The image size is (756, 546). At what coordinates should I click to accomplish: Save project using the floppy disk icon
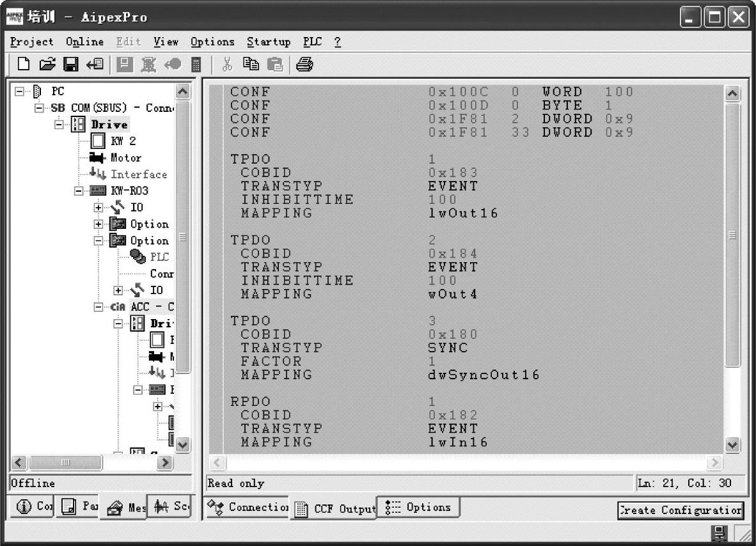pos(70,64)
